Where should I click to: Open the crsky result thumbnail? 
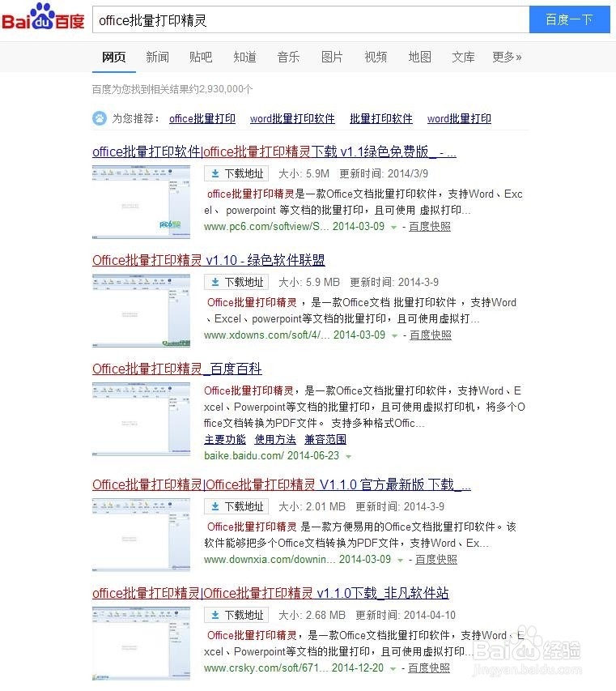[x=141, y=643]
